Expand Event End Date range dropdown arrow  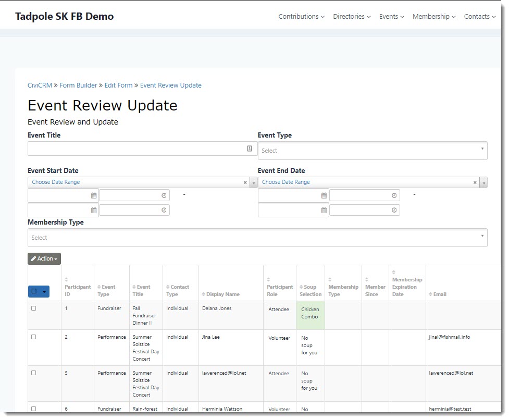tap(483, 183)
